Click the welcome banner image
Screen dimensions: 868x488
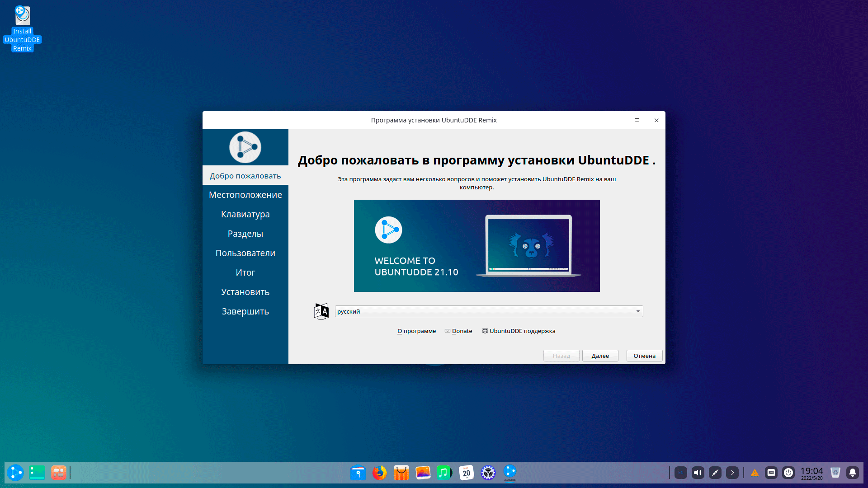(476, 245)
